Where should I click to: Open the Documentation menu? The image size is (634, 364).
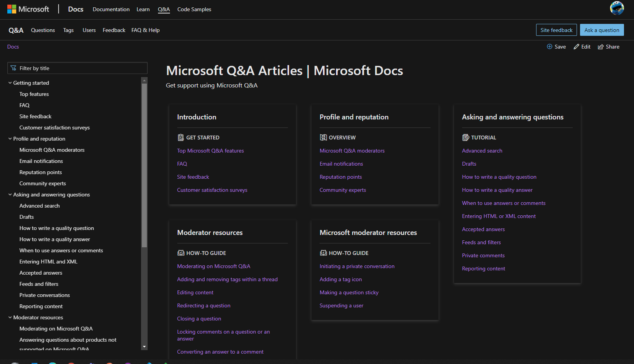click(111, 9)
